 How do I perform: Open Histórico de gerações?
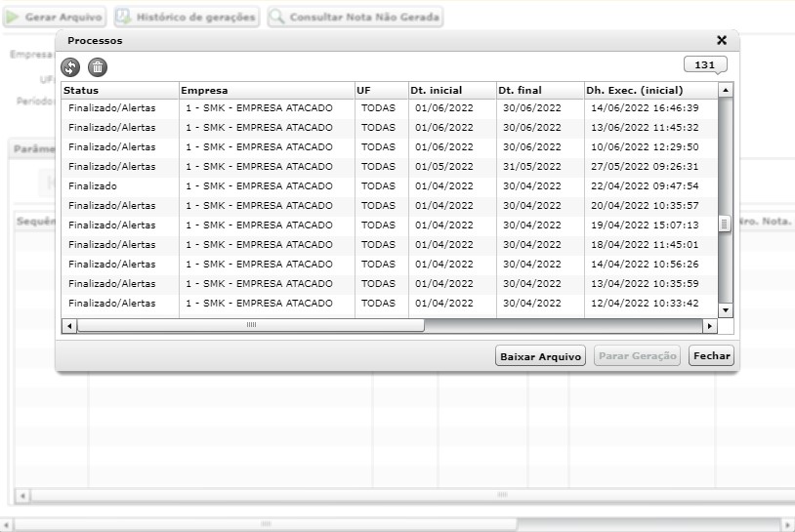click(187, 17)
